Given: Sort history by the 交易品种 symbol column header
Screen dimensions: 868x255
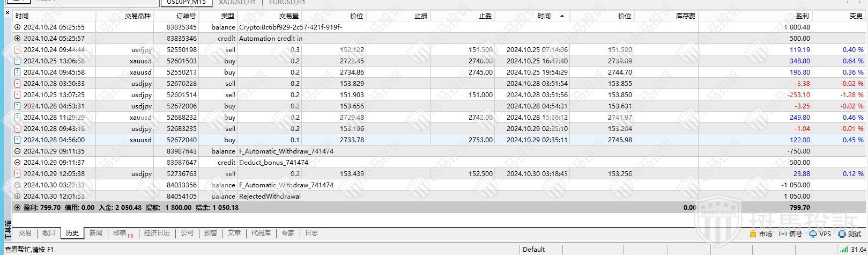Looking at the screenshot, I should [x=138, y=16].
